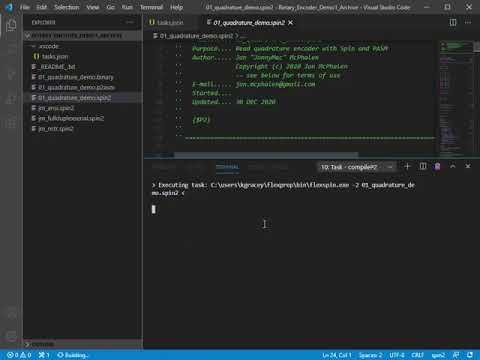The height and width of the screenshot is (360, 480).
Task: Expand the Outline section at sidebar bottom
Action: (x=83, y=344)
